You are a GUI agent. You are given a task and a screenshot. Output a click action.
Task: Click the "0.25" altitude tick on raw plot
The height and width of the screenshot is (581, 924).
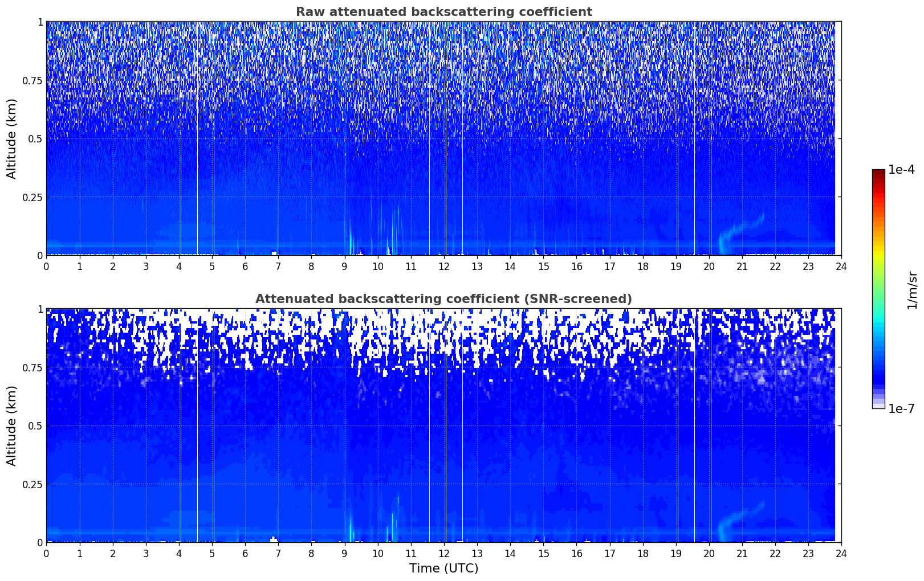click(32, 197)
